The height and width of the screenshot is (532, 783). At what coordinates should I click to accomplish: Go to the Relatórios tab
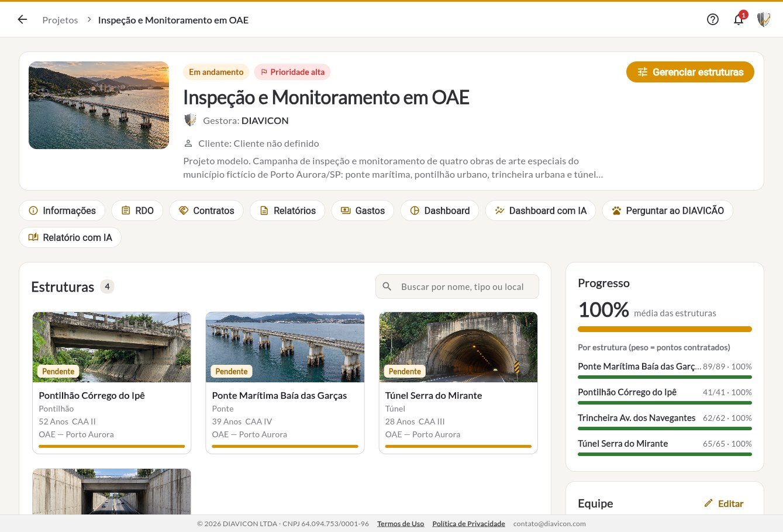point(287,210)
